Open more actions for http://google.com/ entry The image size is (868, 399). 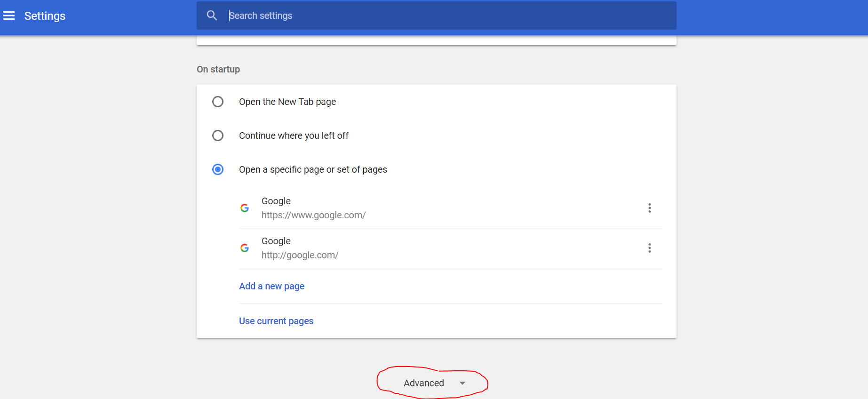tap(649, 248)
